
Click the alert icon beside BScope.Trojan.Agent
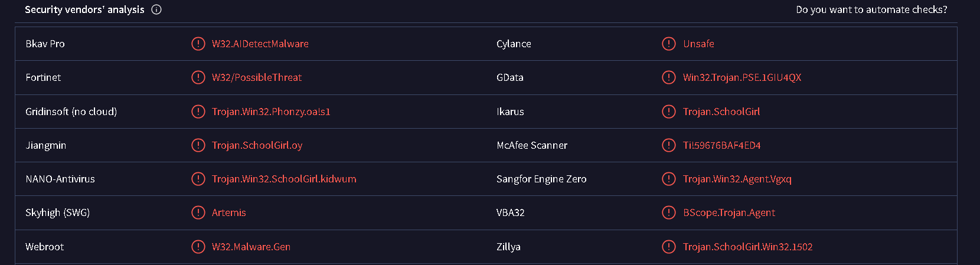click(669, 212)
